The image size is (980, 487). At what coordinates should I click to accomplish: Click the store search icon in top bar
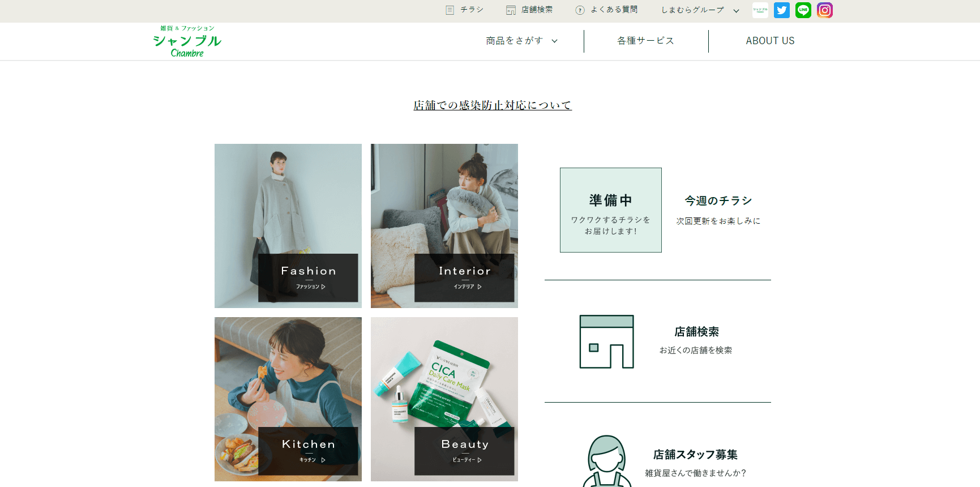pos(511,10)
